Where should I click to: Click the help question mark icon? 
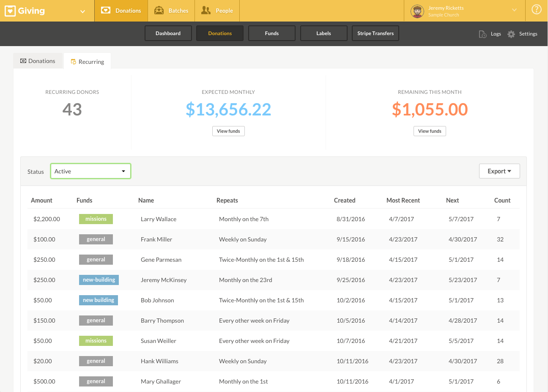pyautogui.click(x=537, y=10)
